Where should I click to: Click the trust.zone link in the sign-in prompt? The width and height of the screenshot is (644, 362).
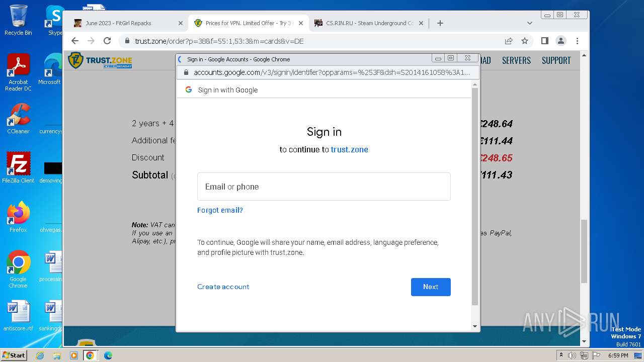(349, 149)
